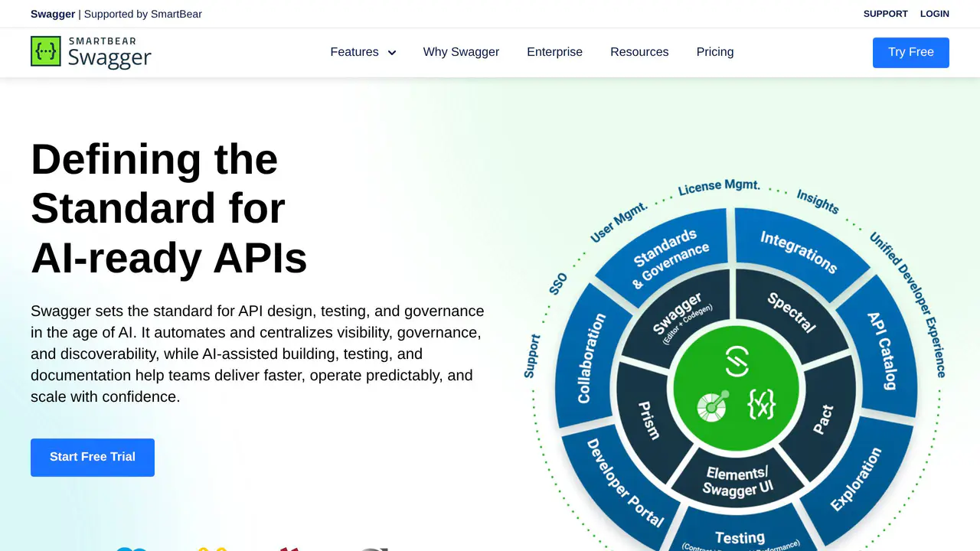Click the bold Swagger text in top bar
This screenshot has height=551, width=980.
point(53,14)
